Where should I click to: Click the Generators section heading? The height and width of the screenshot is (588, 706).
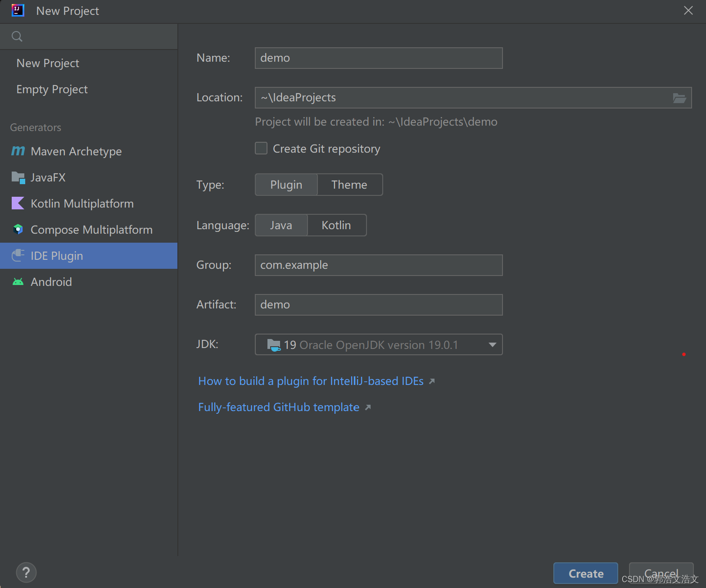click(36, 127)
